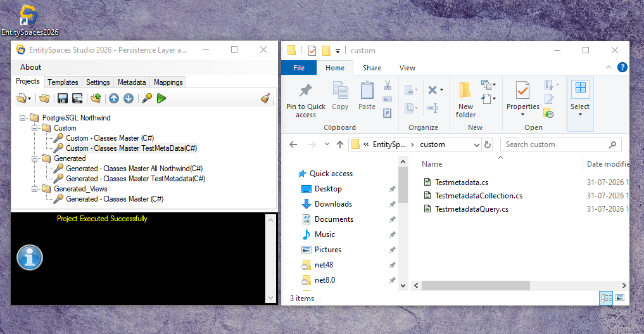This screenshot has width=644, height=334.
Task: Click the Up one level arrow in Explorer
Action: (340, 145)
